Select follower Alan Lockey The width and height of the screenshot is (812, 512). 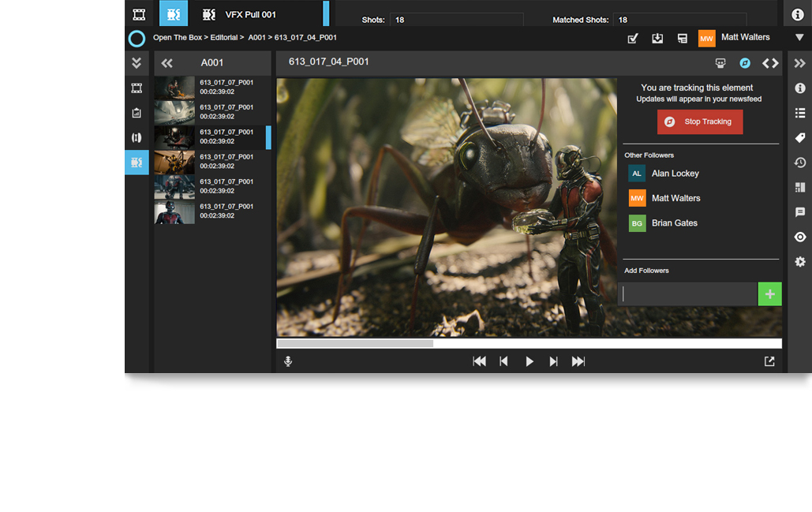675,174
